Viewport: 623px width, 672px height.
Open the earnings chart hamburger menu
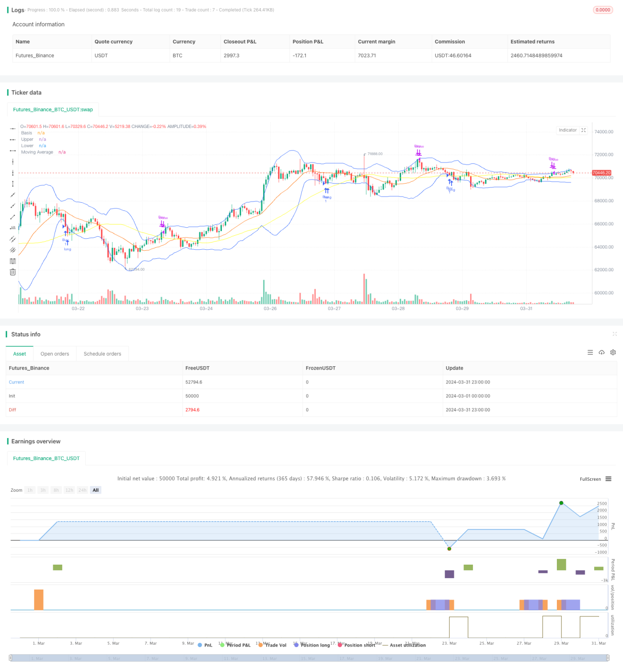609,479
